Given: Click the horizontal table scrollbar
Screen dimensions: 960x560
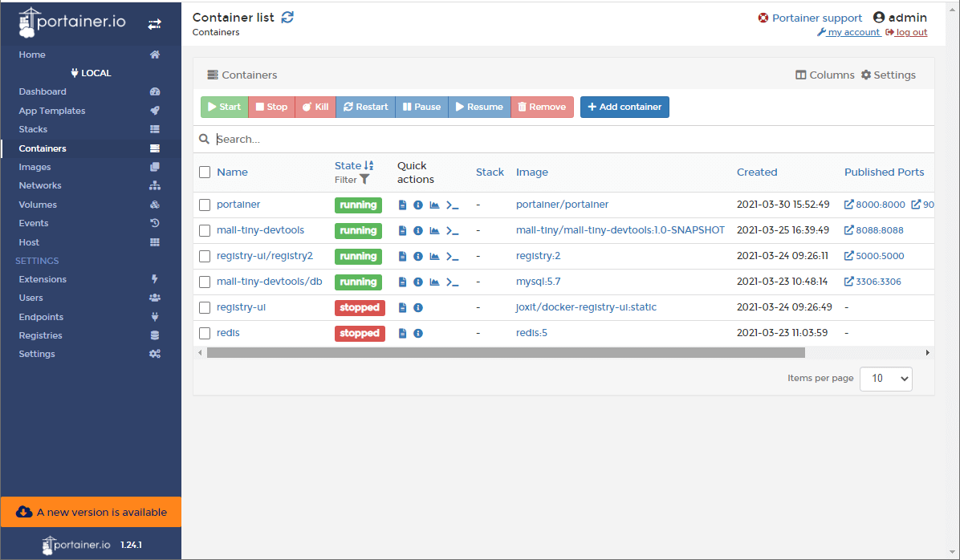Looking at the screenshot, I should pos(506,352).
